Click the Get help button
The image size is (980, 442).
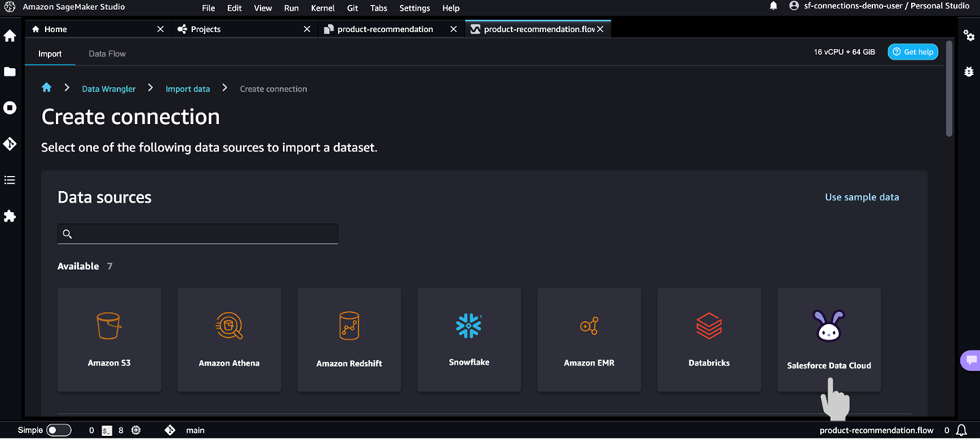pyautogui.click(x=913, y=52)
